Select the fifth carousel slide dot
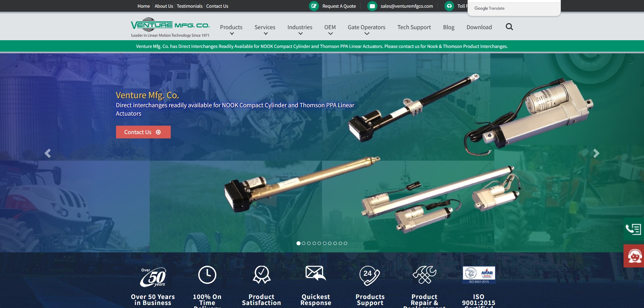 [319, 243]
